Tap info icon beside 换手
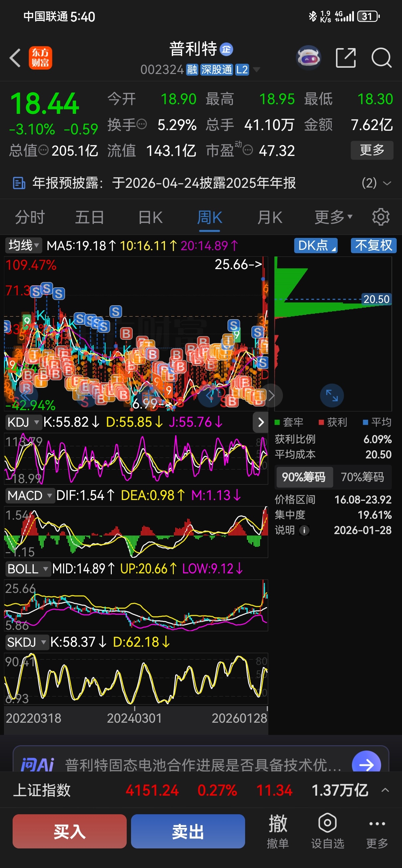 142,124
